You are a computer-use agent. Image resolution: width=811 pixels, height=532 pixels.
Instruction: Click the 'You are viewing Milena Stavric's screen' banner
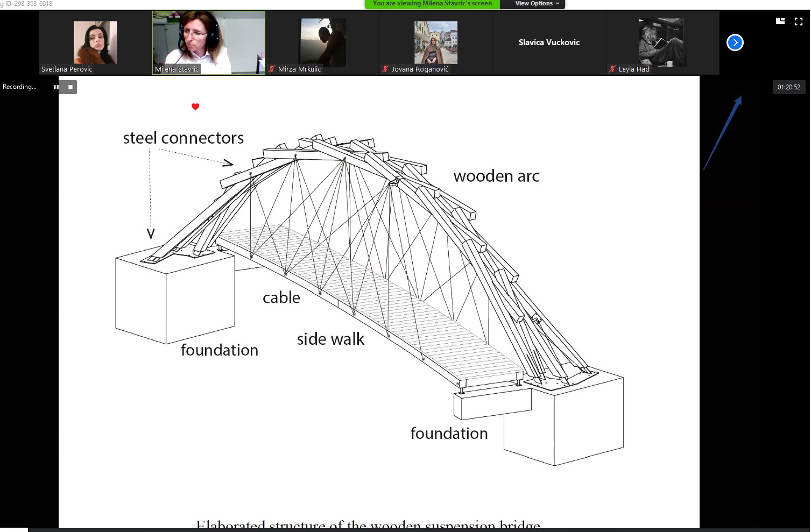pos(432,4)
